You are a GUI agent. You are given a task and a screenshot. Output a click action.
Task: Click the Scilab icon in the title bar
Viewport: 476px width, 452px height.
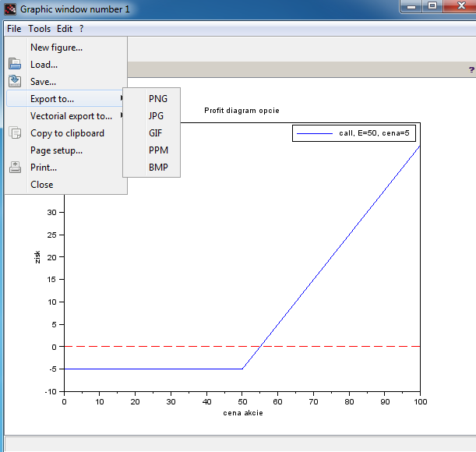click(10, 9)
